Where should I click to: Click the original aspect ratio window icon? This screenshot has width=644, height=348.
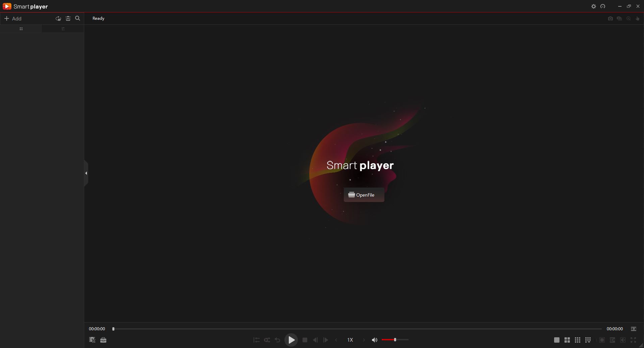[x=602, y=340]
